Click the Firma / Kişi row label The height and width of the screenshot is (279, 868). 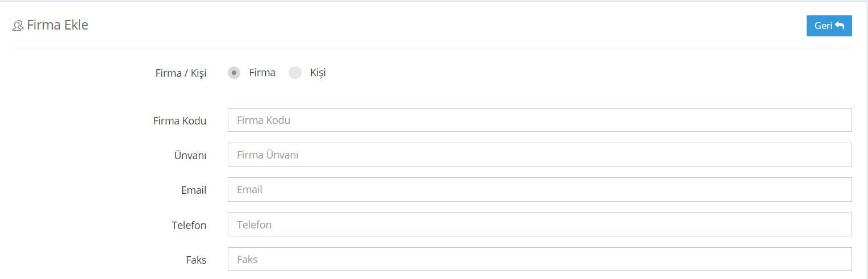[181, 73]
